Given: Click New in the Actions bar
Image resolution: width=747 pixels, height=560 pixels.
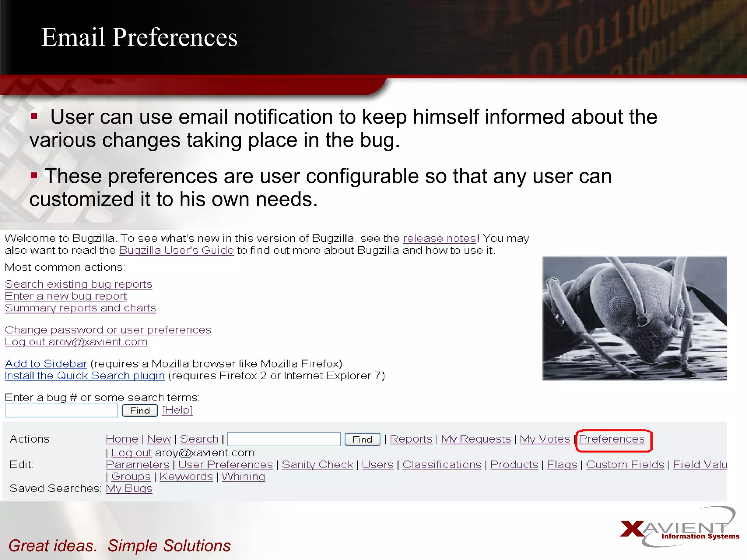Looking at the screenshot, I should pos(159,439).
